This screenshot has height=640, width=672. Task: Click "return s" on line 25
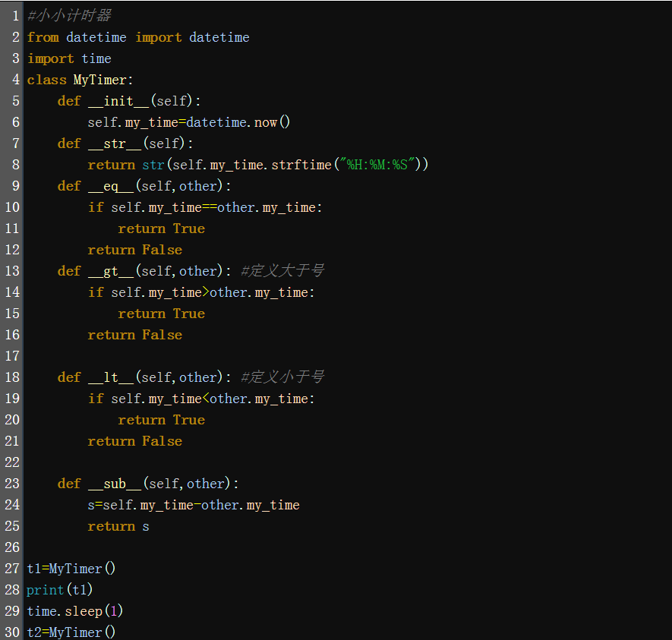pyautogui.click(x=118, y=526)
